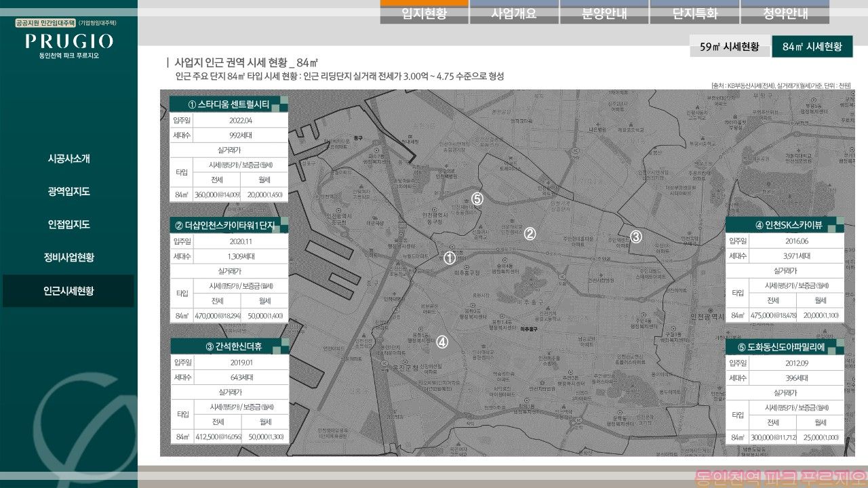The height and width of the screenshot is (488, 868).
Task: Click the 992세대 household count cell
Action: [x=241, y=135]
